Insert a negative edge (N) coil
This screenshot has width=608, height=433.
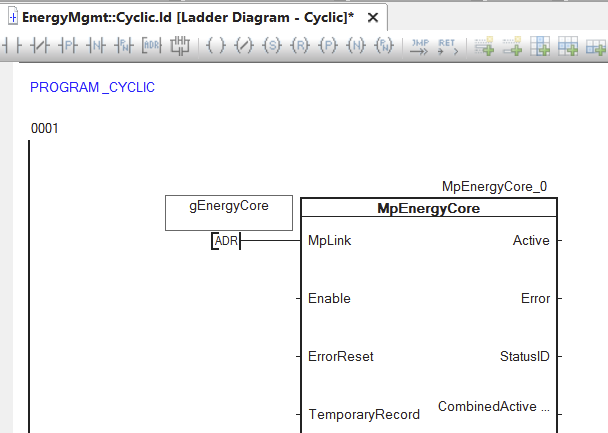356,46
